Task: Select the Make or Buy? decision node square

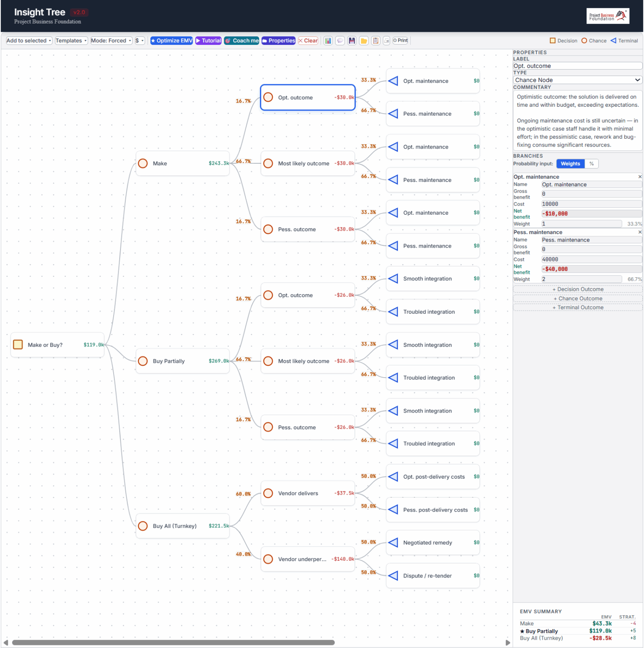Action: coord(18,345)
